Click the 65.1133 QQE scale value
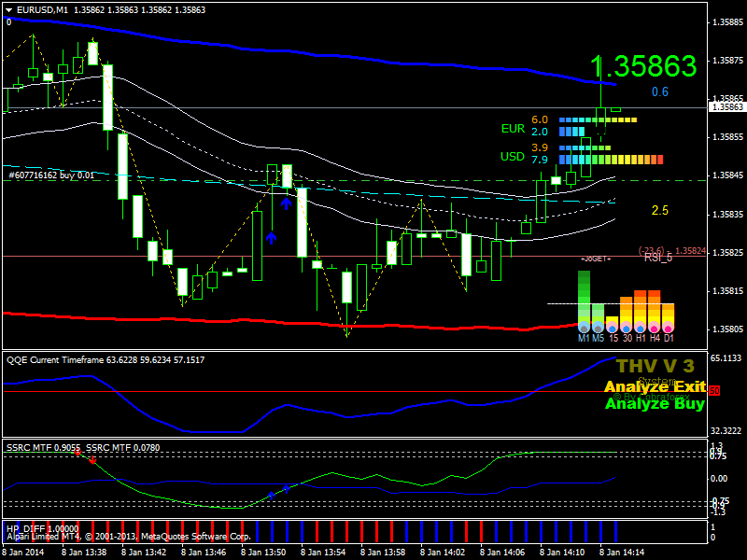The width and height of the screenshot is (747, 560). (x=726, y=358)
